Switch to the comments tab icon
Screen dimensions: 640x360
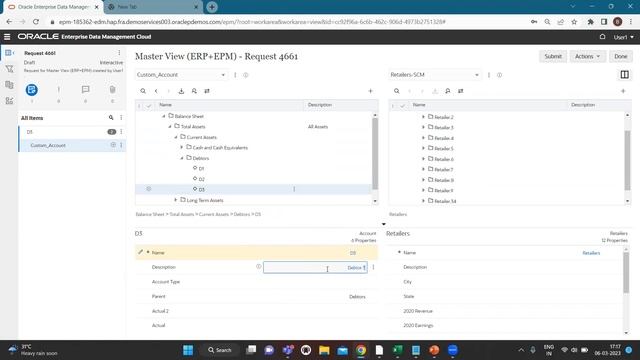pyautogui.click(x=85, y=89)
